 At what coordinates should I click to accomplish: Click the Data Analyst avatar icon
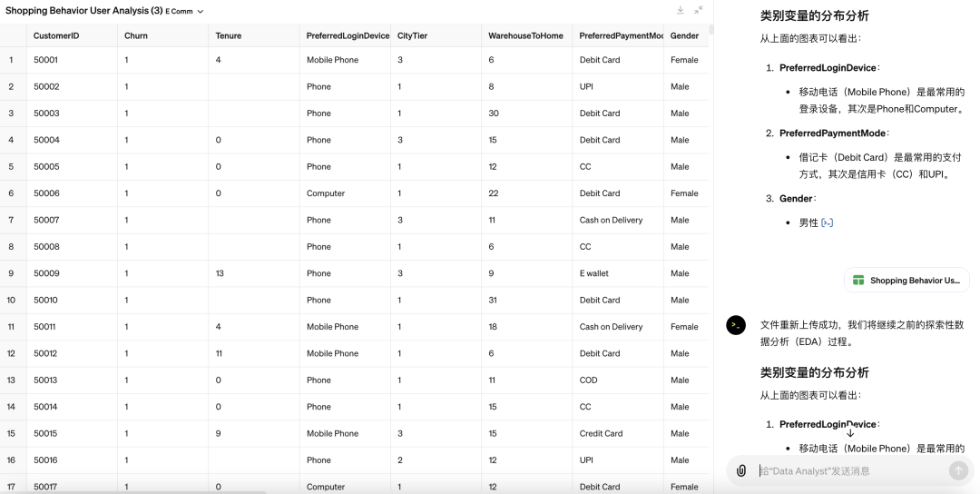(x=736, y=325)
